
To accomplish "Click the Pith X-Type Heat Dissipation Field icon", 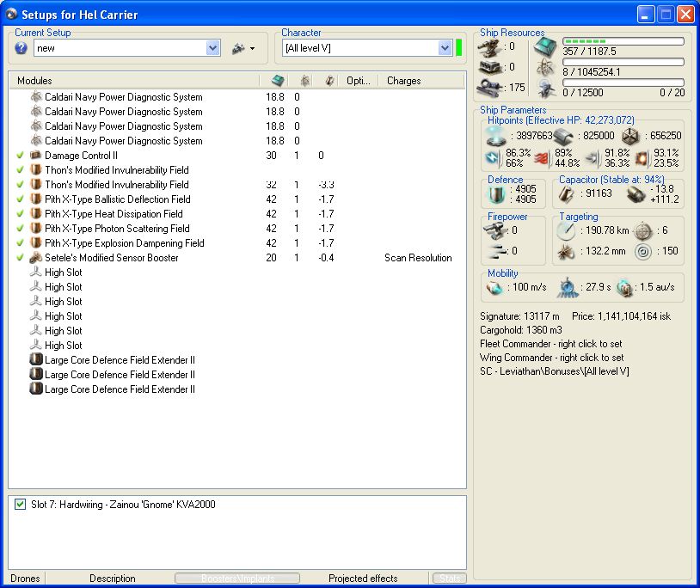I will [x=36, y=214].
